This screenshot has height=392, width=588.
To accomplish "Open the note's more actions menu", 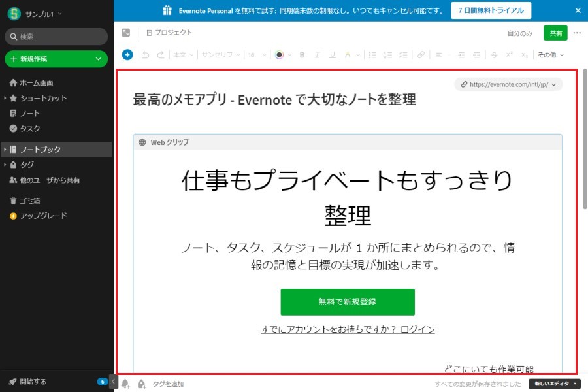I will tap(577, 33).
